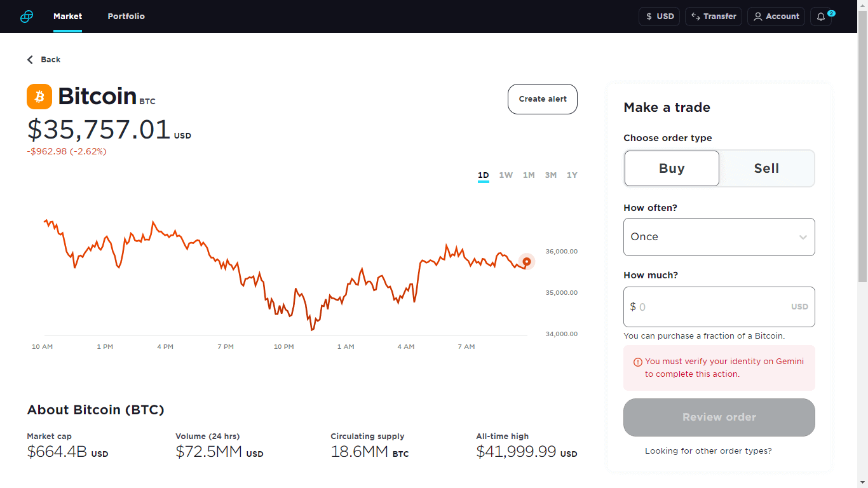
Task: Expand the USD currency selector
Action: click(x=659, y=17)
